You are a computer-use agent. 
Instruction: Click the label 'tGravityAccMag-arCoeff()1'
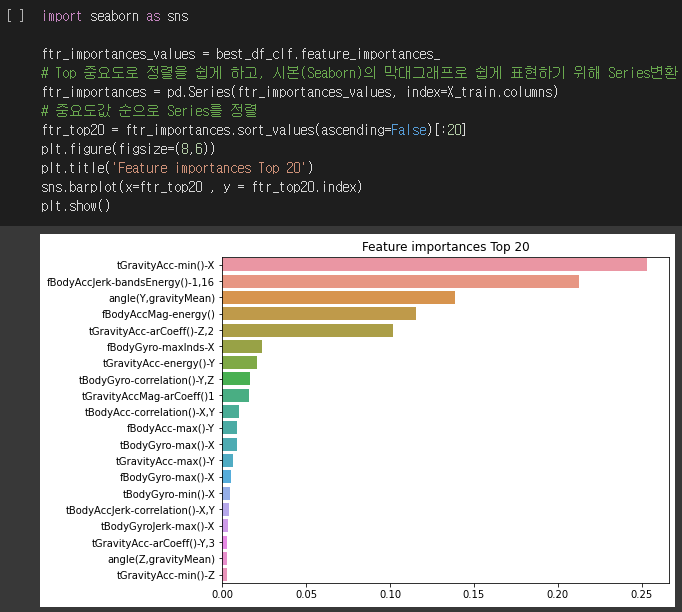pyautogui.click(x=148, y=396)
